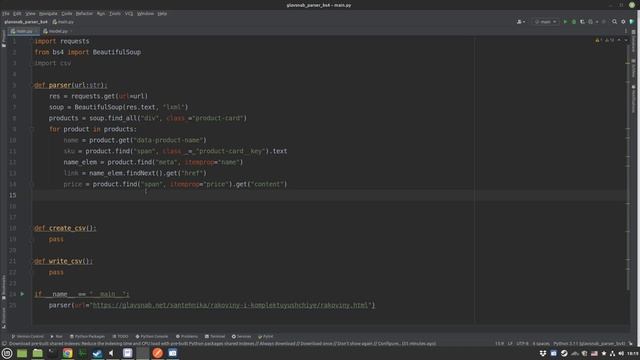Screen dimensions: 640x360
Task: Open the terminal icon in the taskbar
Action: click(x=52, y=353)
